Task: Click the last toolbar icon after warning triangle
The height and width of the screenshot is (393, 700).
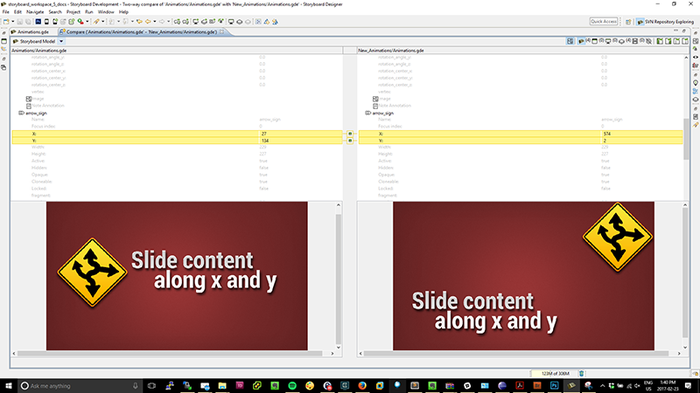Action: click(x=275, y=21)
